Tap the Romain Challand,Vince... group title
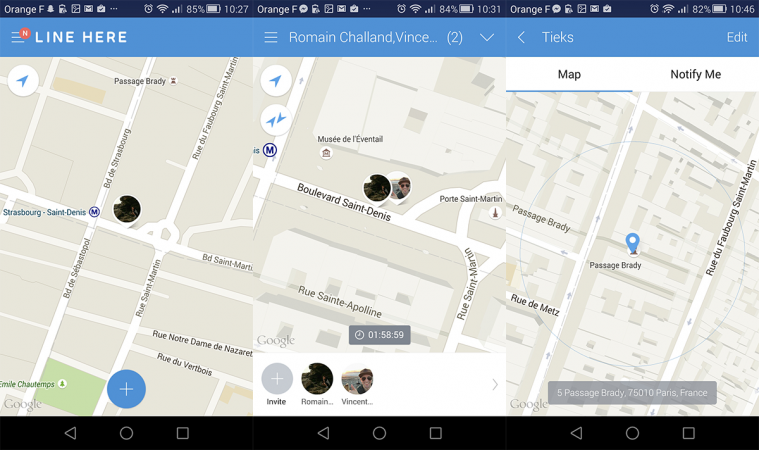Image resolution: width=759 pixels, height=450 pixels. 363,37
